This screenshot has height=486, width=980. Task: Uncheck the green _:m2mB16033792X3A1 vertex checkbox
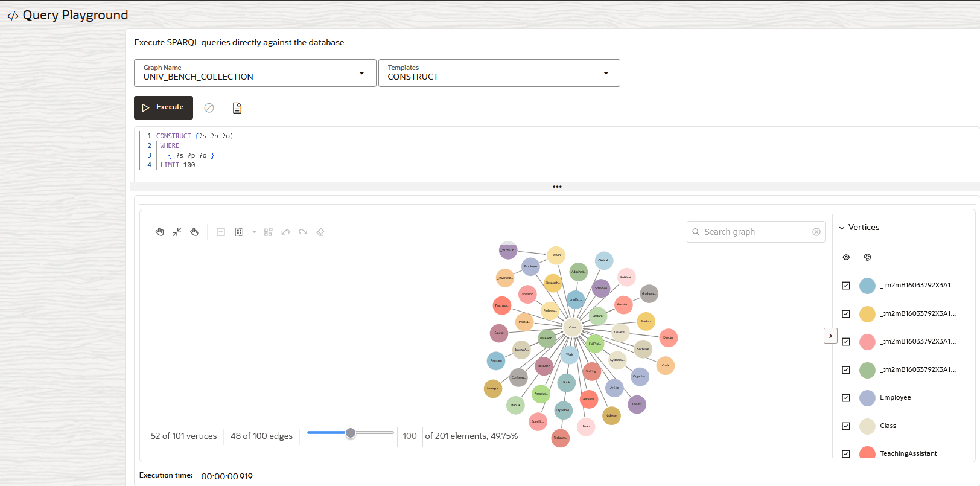pos(846,370)
